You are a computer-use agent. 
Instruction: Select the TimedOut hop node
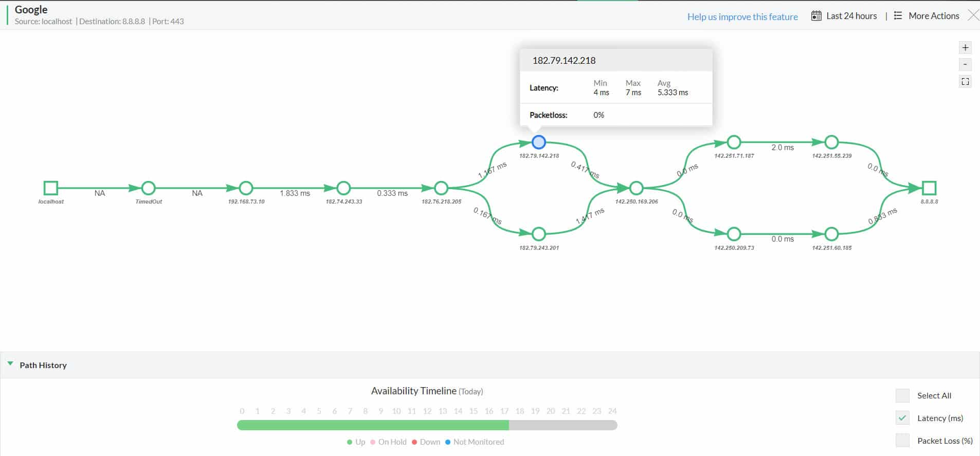148,188
